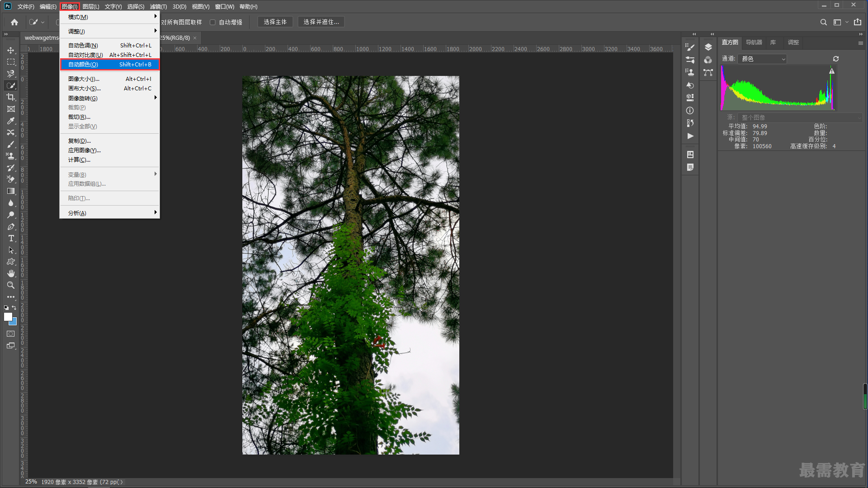Open the 滤镜(T) menu

(158, 6)
